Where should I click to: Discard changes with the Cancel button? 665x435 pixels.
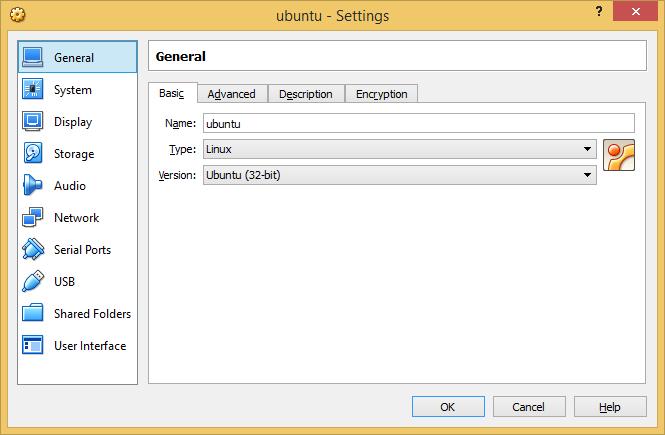529,407
